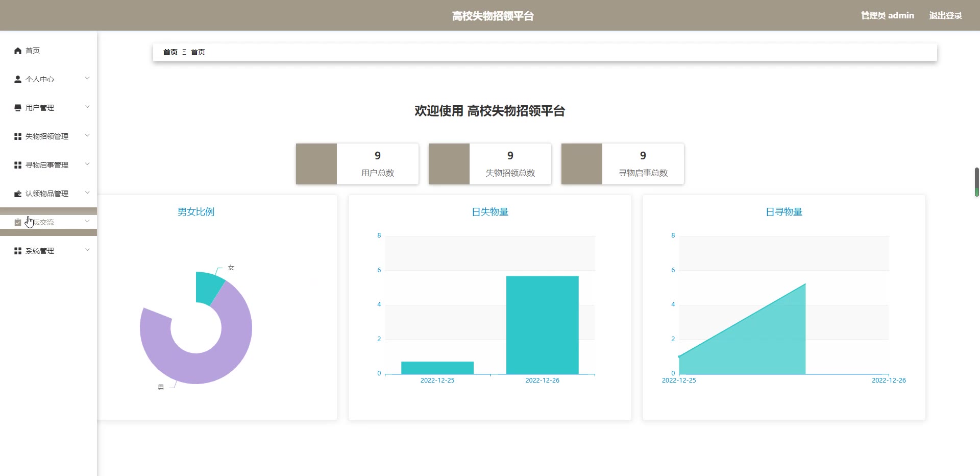Expand the 失物招领管理 chevron
Viewport: 980px width, 476px height.
pyautogui.click(x=87, y=135)
